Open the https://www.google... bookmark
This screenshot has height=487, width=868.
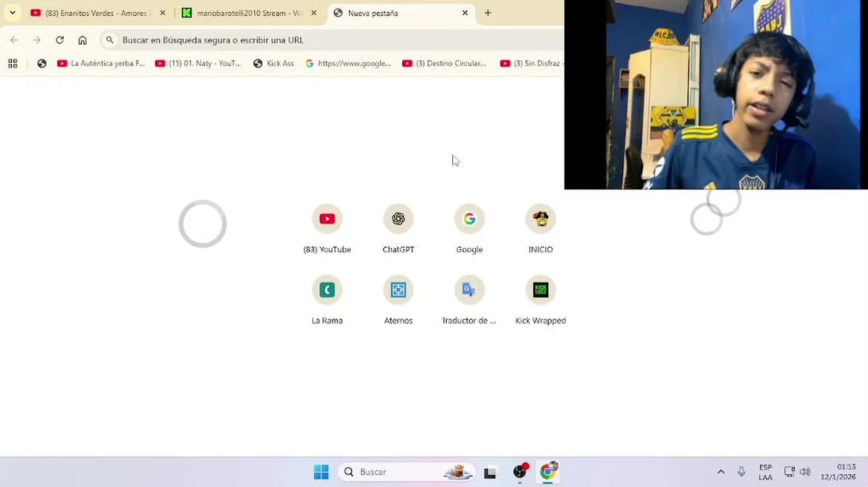point(348,63)
